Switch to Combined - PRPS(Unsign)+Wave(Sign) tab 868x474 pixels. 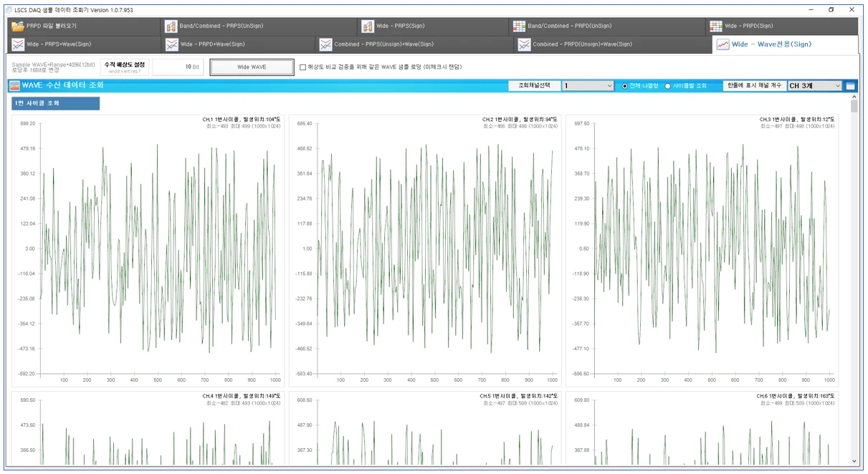[x=415, y=44]
